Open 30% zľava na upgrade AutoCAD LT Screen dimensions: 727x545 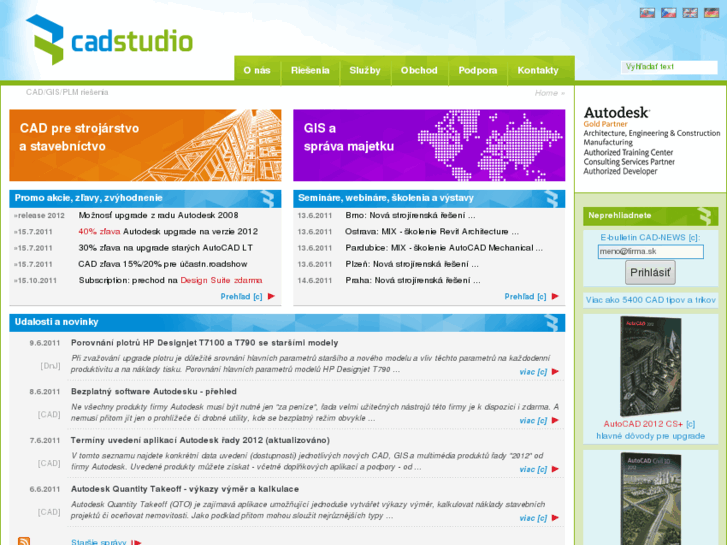click(166, 248)
